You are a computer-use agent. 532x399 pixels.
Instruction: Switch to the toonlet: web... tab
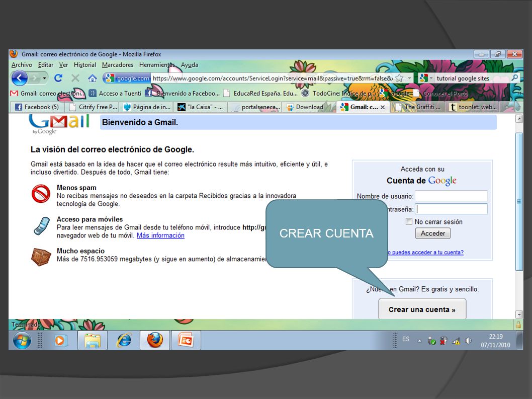click(x=473, y=107)
